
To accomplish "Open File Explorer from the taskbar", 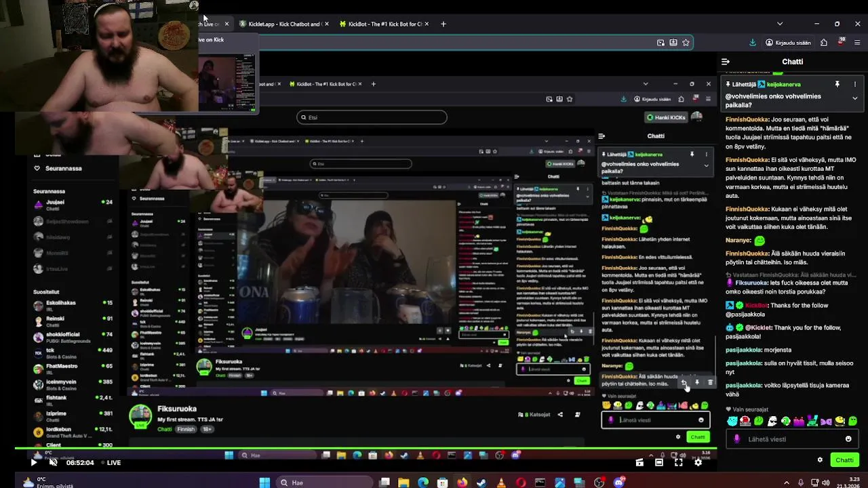I will [x=403, y=483].
